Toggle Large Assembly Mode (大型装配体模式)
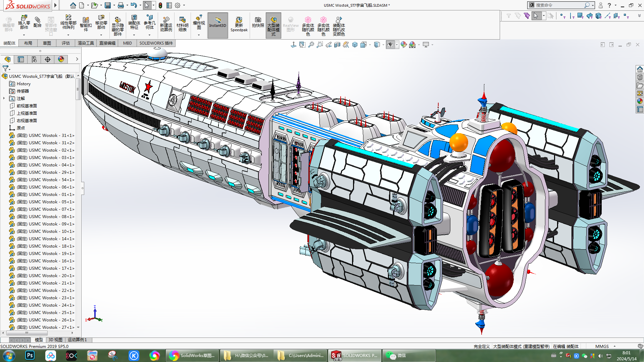 (274, 25)
